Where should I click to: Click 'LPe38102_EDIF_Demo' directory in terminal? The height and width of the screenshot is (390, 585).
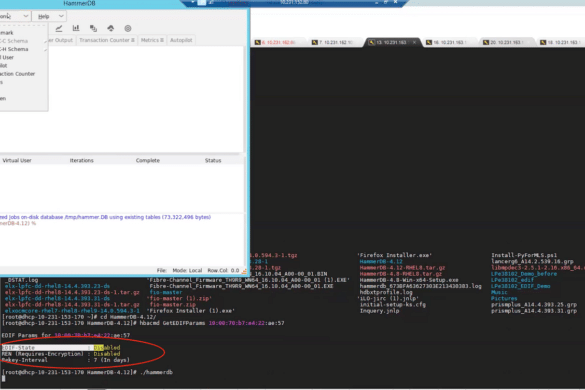click(x=520, y=286)
